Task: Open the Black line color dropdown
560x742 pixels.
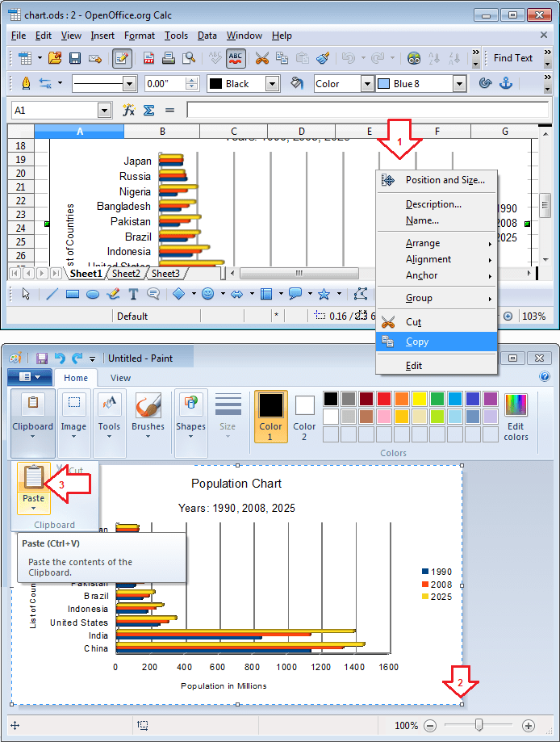Action: coord(271,84)
